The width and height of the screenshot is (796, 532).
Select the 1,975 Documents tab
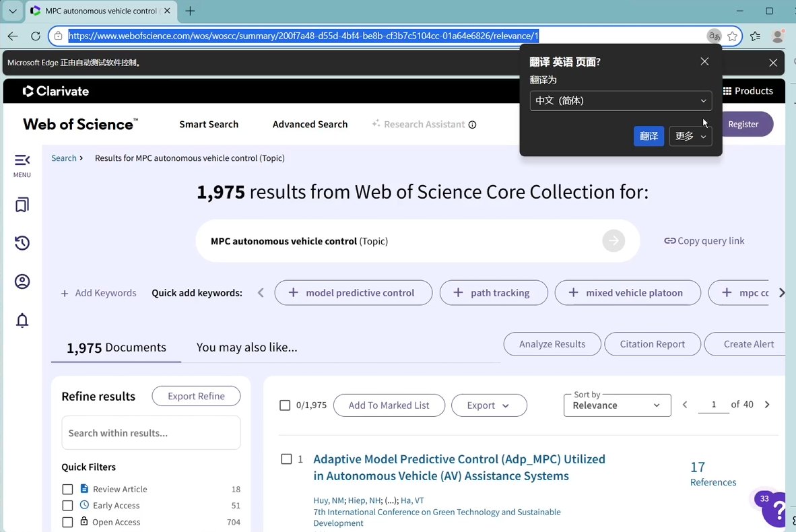117,347
